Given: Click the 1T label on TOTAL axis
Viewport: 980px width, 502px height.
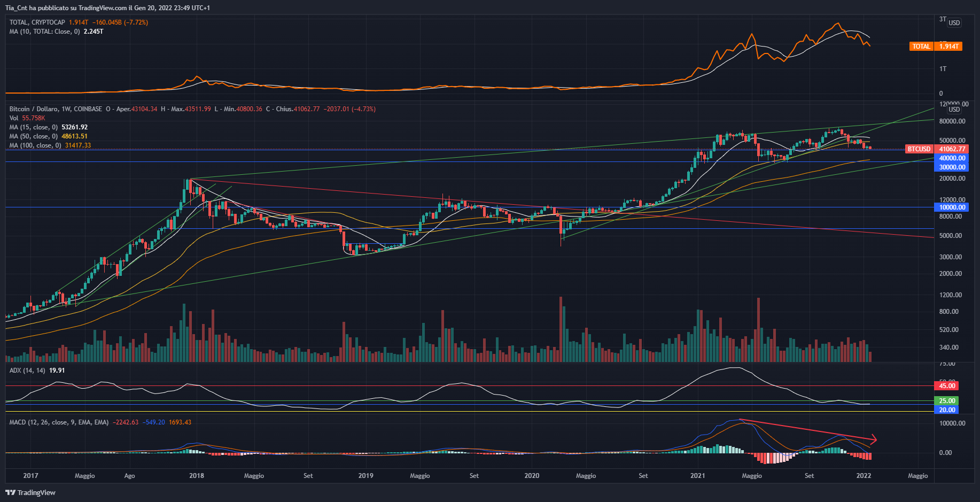Looking at the screenshot, I should 943,69.
